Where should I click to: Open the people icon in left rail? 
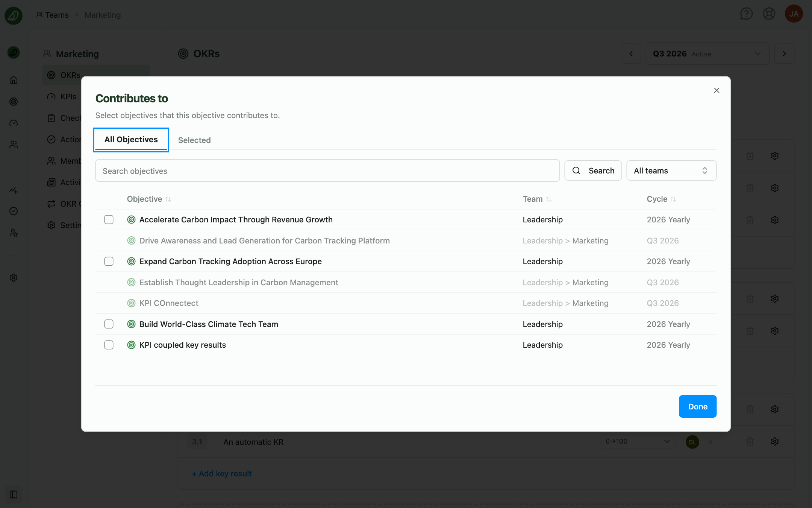[x=14, y=144]
